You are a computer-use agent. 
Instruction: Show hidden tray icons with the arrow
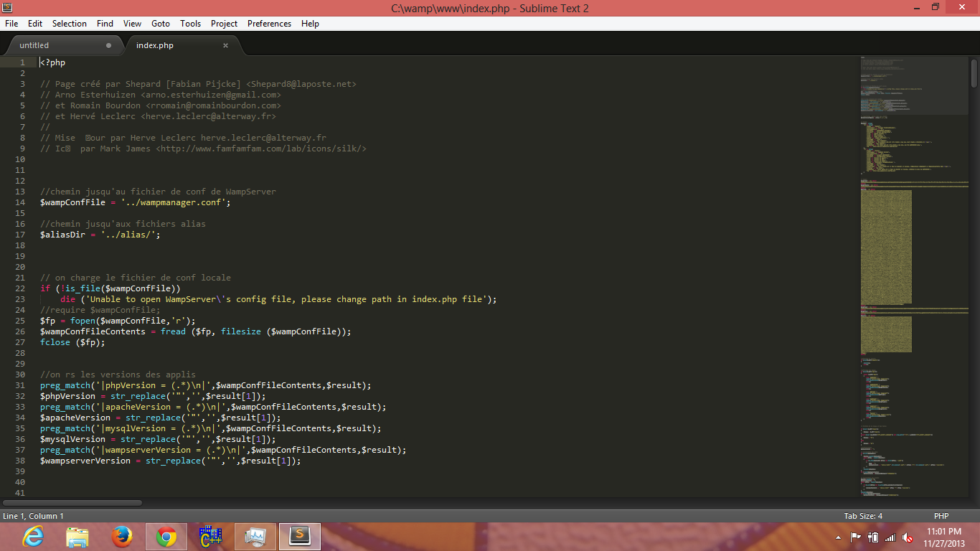(x=839, y=537)
